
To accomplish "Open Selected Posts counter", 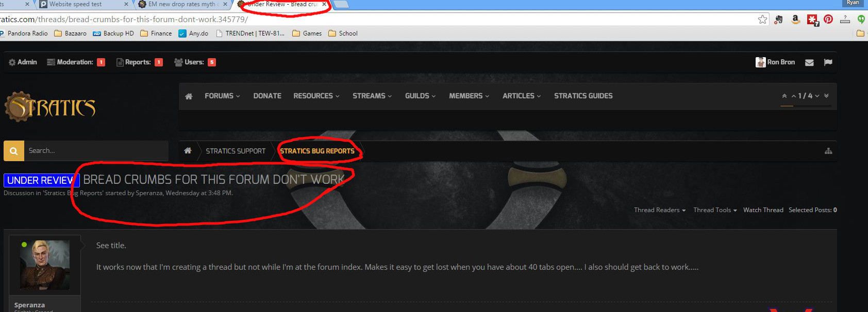I will (x=813, y=210).
